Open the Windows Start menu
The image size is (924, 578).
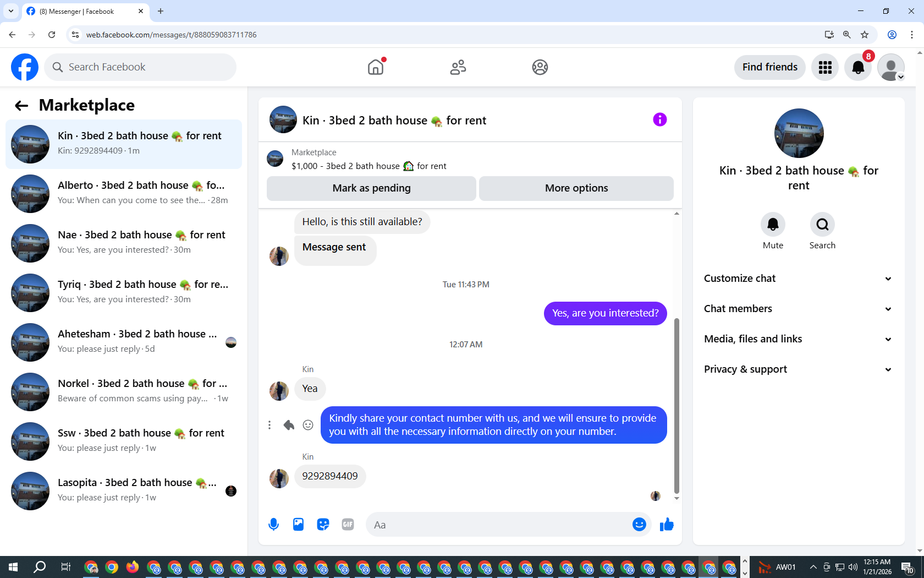pyautogui.click(x=13, y=567)
